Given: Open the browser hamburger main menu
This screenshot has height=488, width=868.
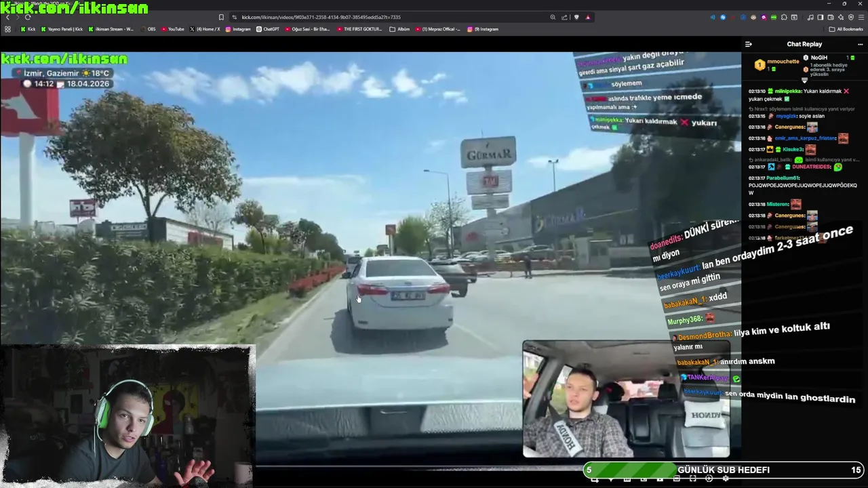Looking at the screenshot, I should 861,17.
